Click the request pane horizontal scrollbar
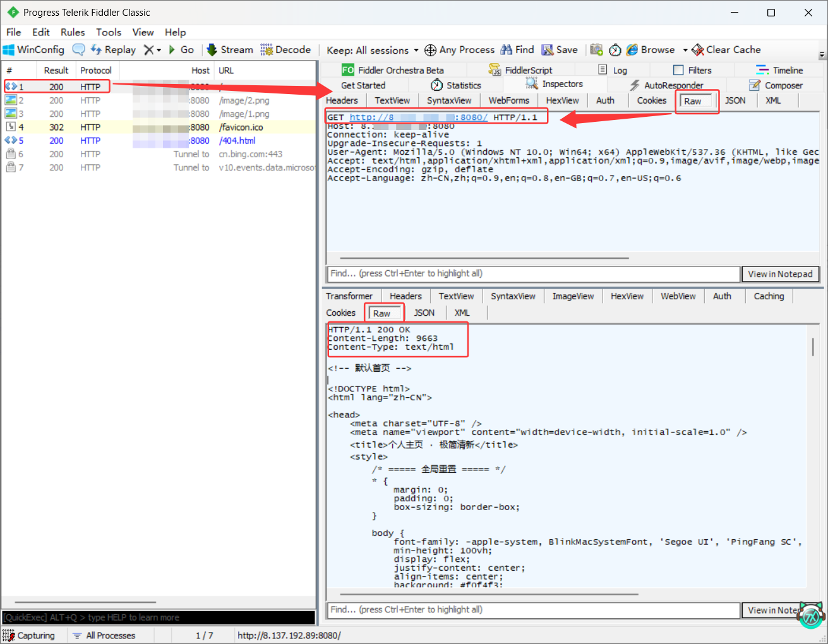Viewport: 828px width, 644px height. coord(484,258)
